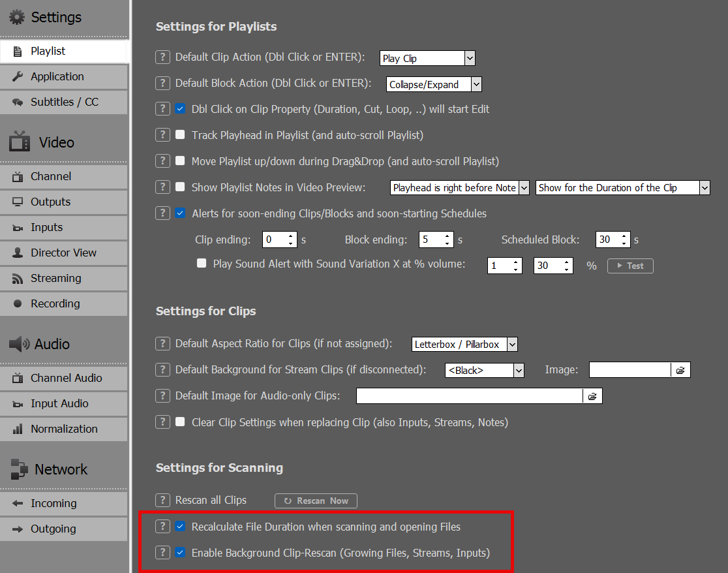
Task: Open Letterbox / Pillarbox aspect ratio dropdown
Action: point(512,344)
